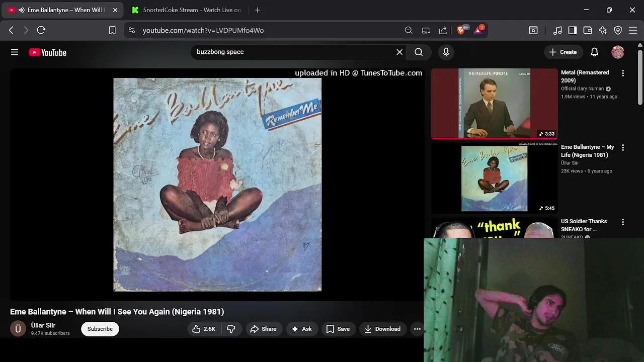Open the tab search toolbar icon

coord(533,30)
